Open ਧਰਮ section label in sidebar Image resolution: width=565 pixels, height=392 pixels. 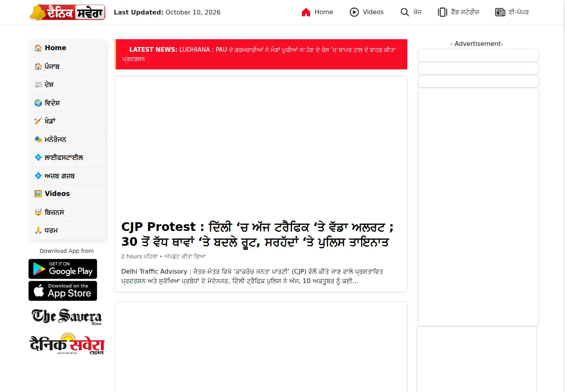tap(51, 230)
